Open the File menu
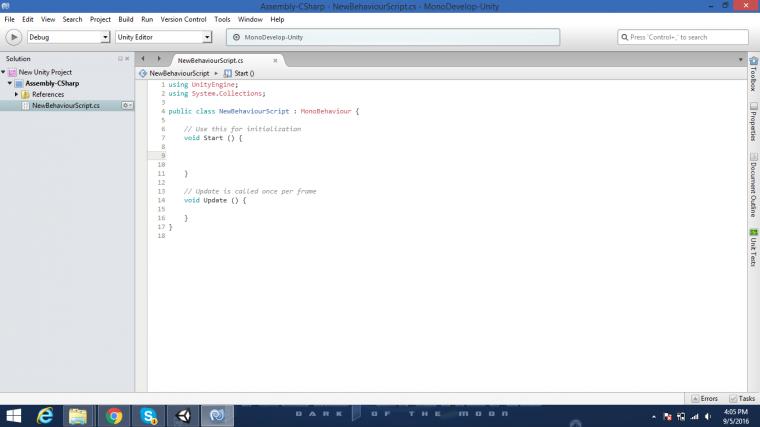The image size is (760, 427). 10,19
